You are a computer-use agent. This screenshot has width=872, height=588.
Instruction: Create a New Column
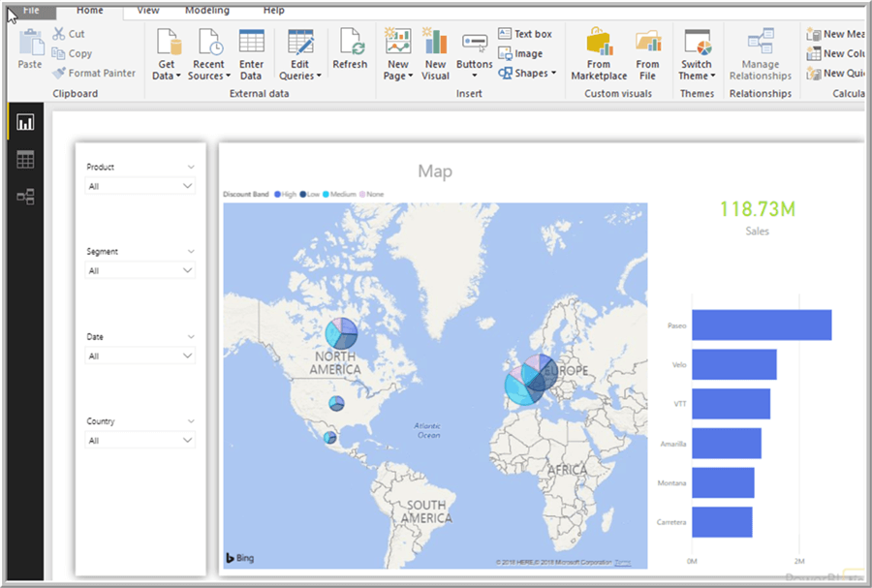click(835, 53)
